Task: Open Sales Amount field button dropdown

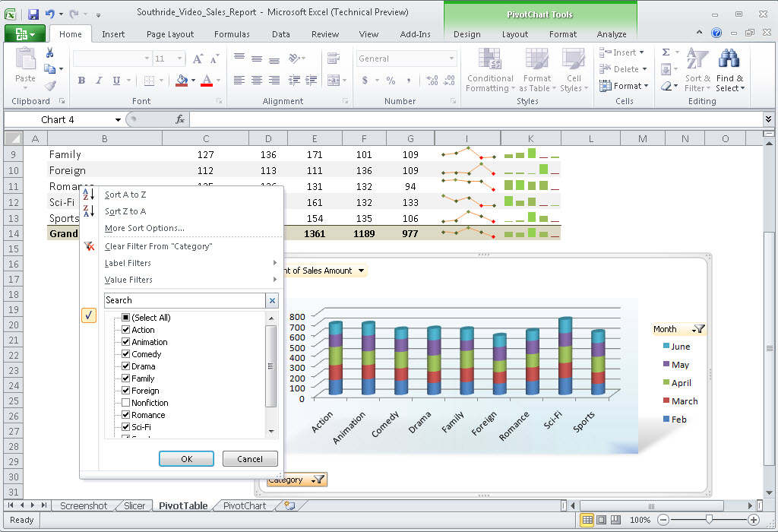Action: click(361, 271)
